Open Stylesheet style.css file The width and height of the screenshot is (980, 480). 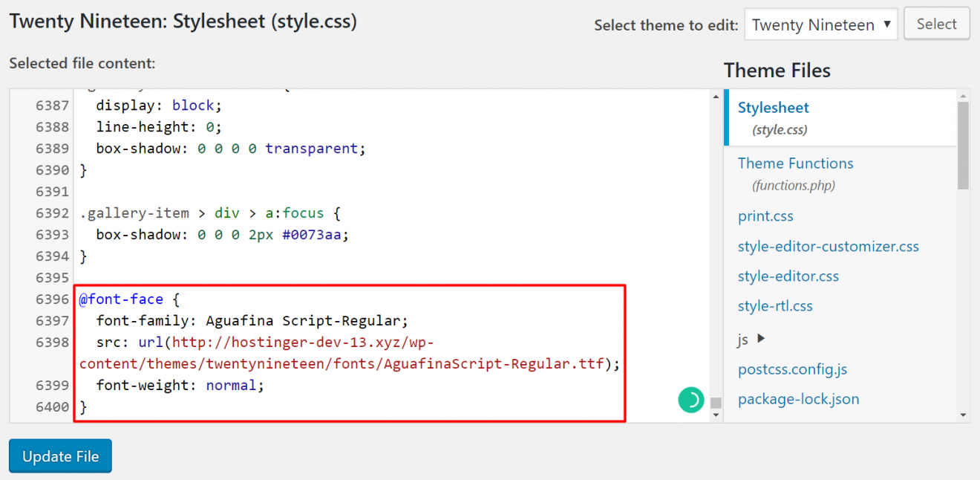pyautogui.click(x=773, y=108)
